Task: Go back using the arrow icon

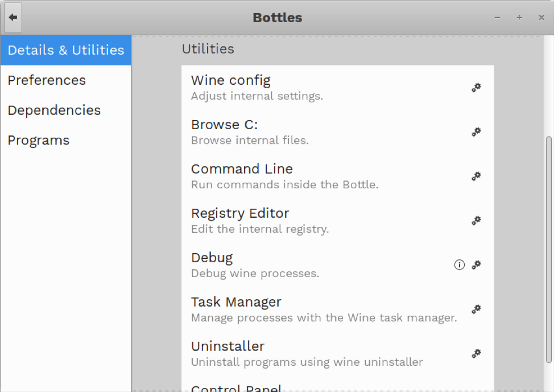Action: 13,17
